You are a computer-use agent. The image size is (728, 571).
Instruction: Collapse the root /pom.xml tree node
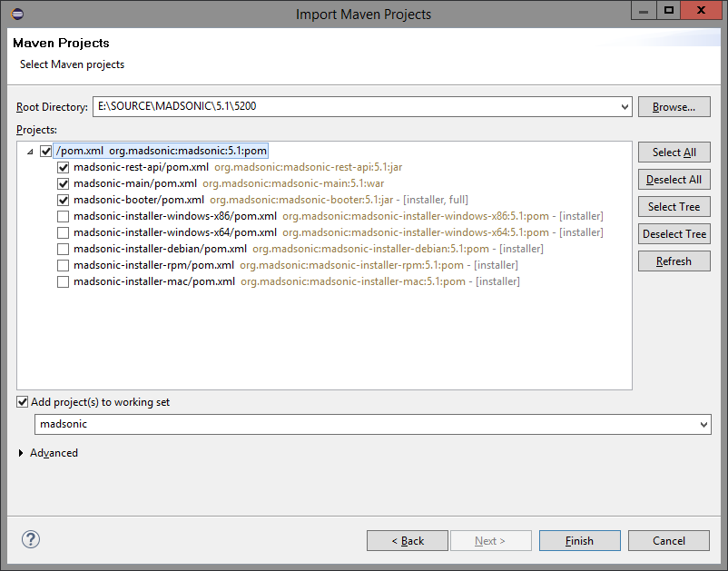pyautogui.click(x=31, y=152)
